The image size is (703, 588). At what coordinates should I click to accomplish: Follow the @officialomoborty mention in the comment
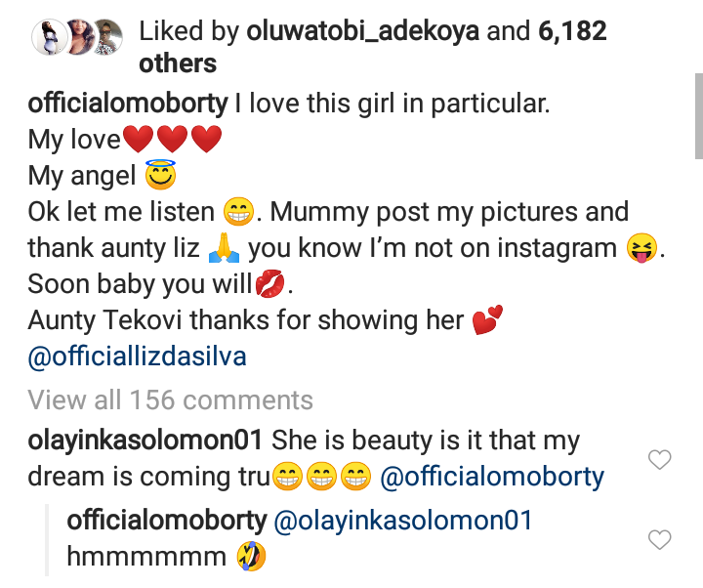pyautogui.click(x=491, y=478)
